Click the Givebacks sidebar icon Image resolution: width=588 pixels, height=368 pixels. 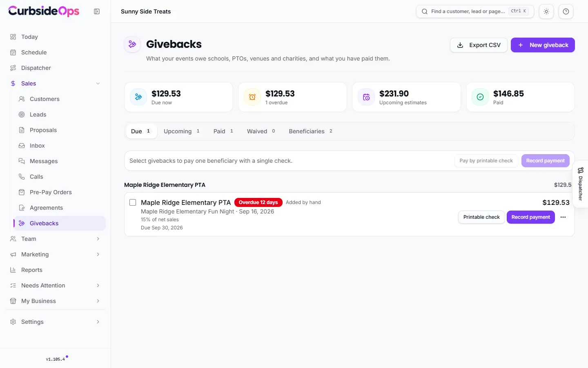tap(22, 223)
